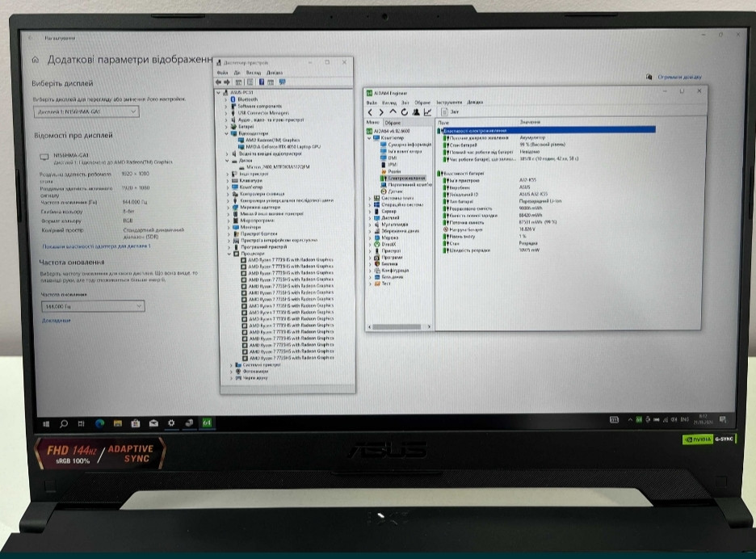
Task: Open Вигляд menu in Device Manager
Action: (x=254, y=72)
